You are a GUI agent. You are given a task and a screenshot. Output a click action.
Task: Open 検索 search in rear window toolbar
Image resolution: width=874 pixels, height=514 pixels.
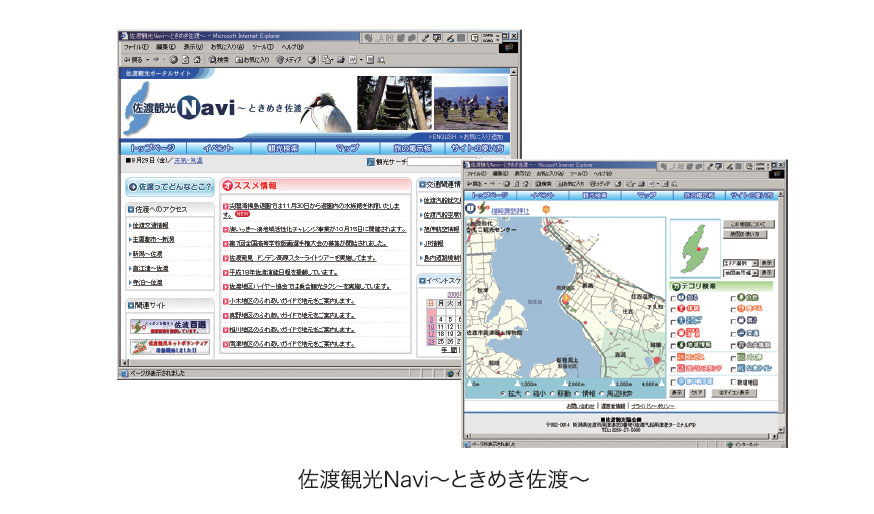(x=218, y=60)
